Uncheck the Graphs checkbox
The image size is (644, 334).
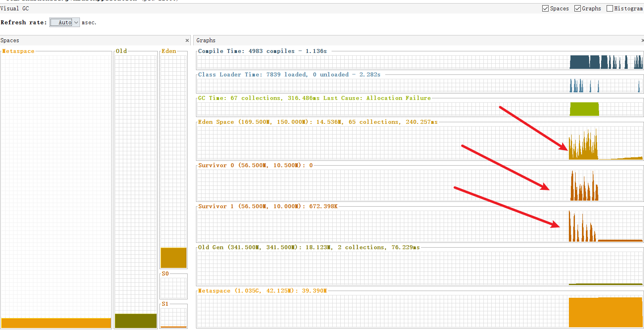(578, 8)
